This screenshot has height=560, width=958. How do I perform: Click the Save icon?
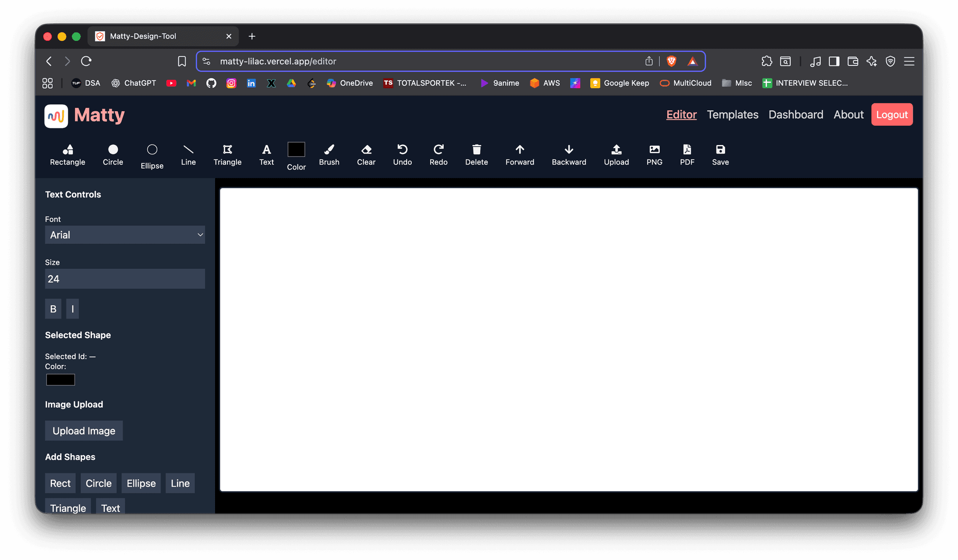click(x=720, y=155)
